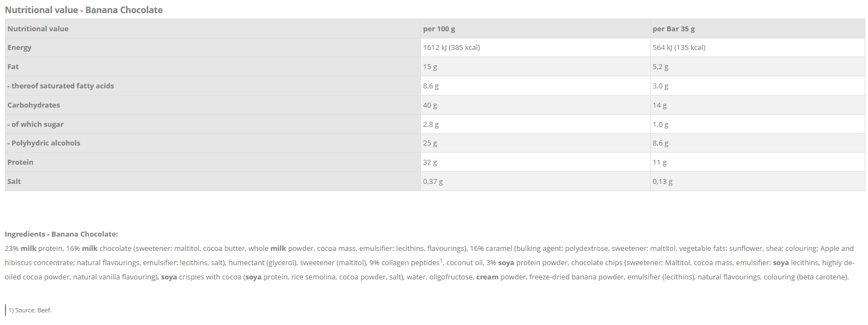Click the Source: Beef footnote
Image resolution: width=868 pixels, height=325 pixels.
coord(30,310)
